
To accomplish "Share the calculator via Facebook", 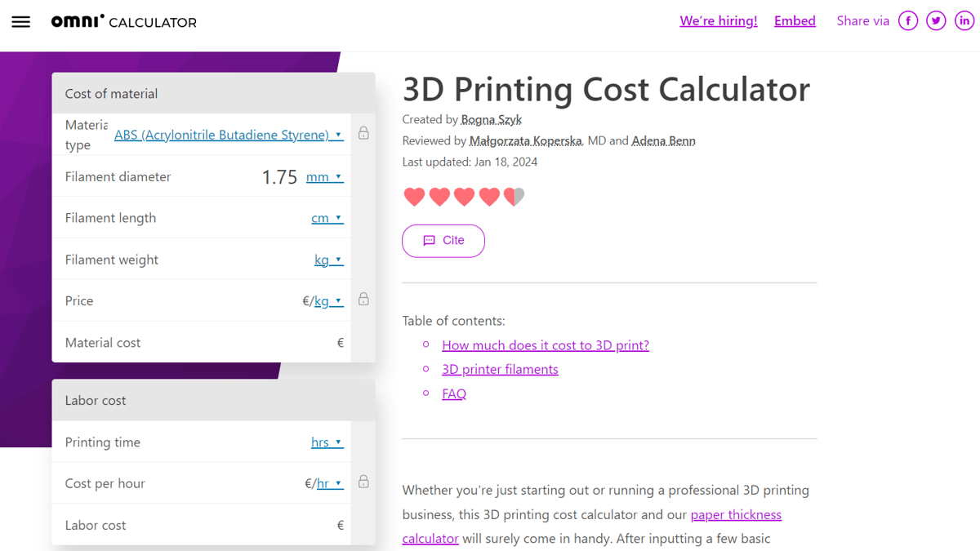I will 907,20.
